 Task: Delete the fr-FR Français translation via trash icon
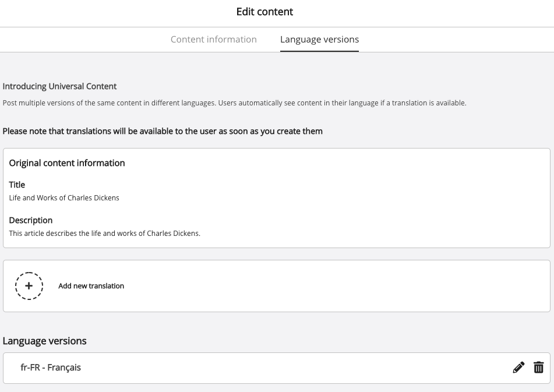tap(539, 368)
